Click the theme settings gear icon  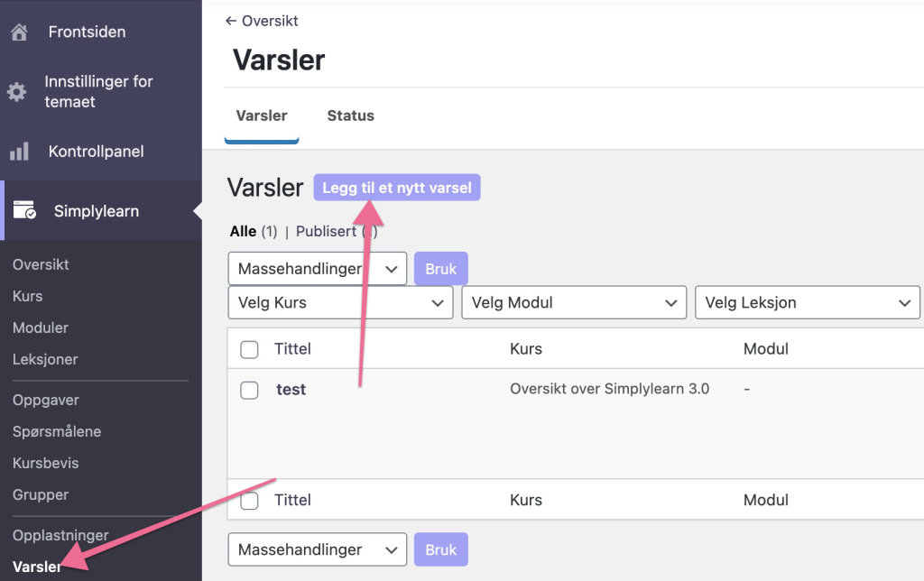click(16, 92)
